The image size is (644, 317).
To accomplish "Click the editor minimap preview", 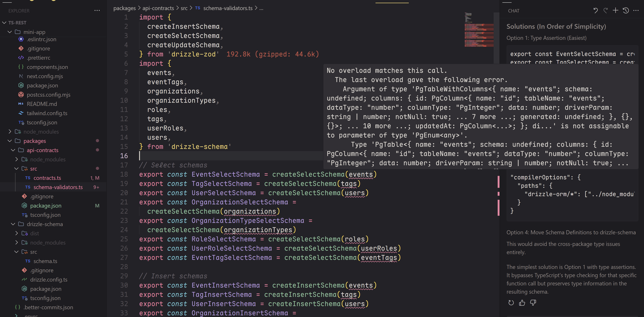I will 479,30.
